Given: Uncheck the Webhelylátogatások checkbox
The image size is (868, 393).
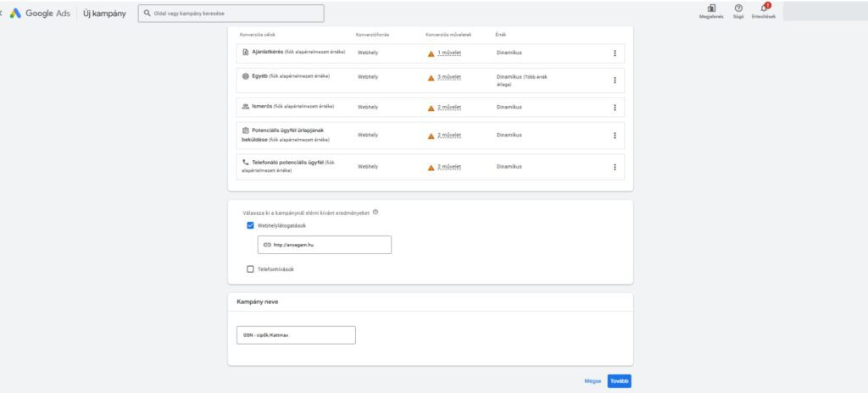Looking at the screenshot, I should click(x=250, y=225).
